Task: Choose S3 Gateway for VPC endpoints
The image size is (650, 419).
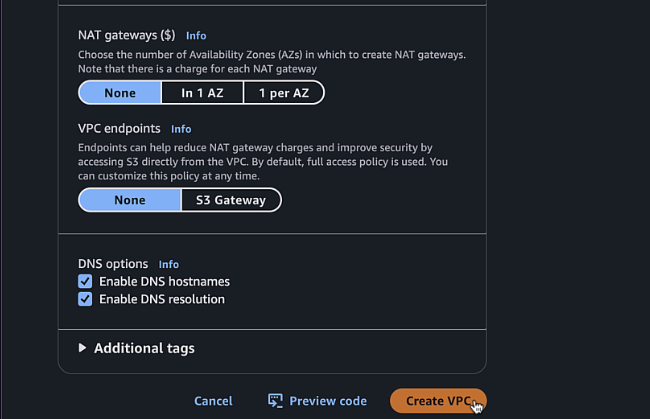Action: tap(231, 200)
